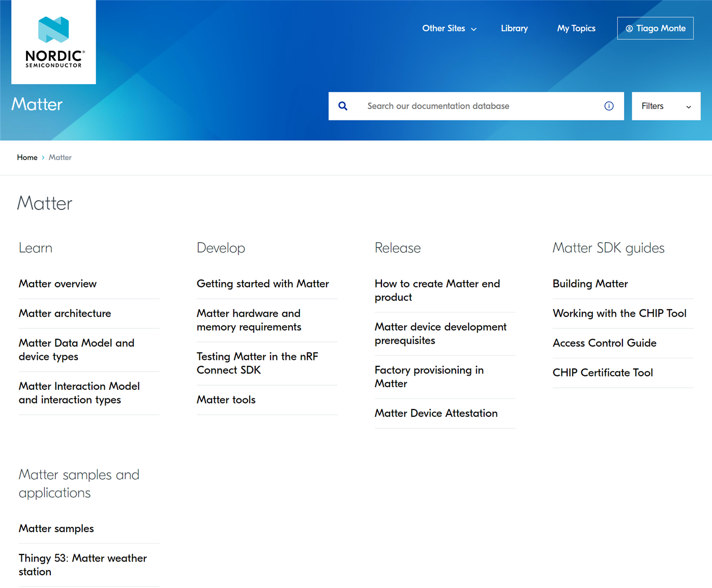Click the user profile icon beside Tiago Monte
This screenshot has height=588, width=712.
[x=629, y=28]
